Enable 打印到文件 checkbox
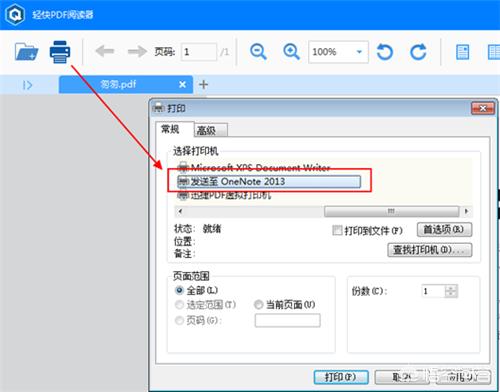Screen dimensions: 500x392 [337, 230]
